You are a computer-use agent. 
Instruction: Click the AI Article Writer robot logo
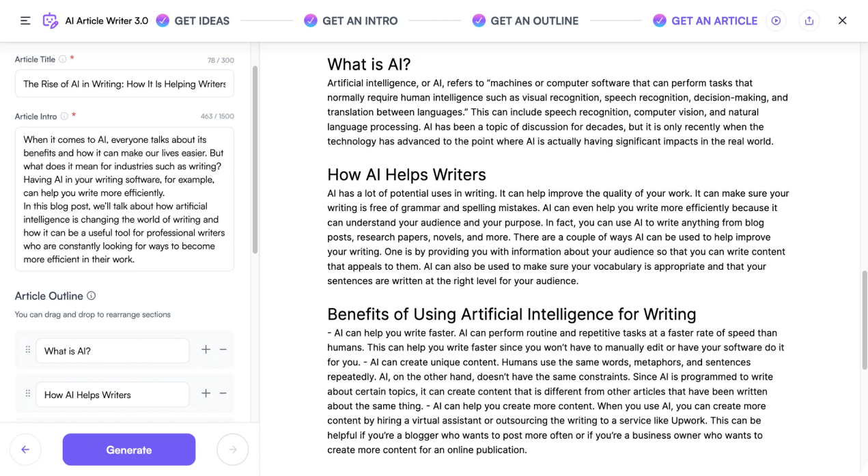coord(50,20)
